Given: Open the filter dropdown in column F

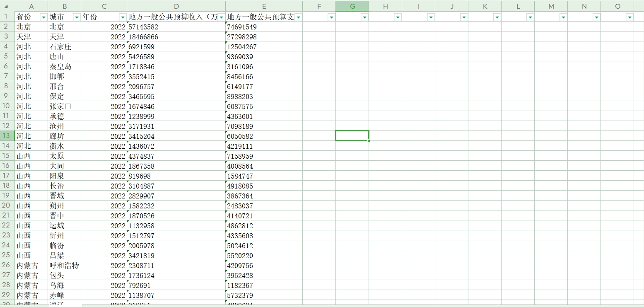Looking at the screenshot, I should pos(331,17).
